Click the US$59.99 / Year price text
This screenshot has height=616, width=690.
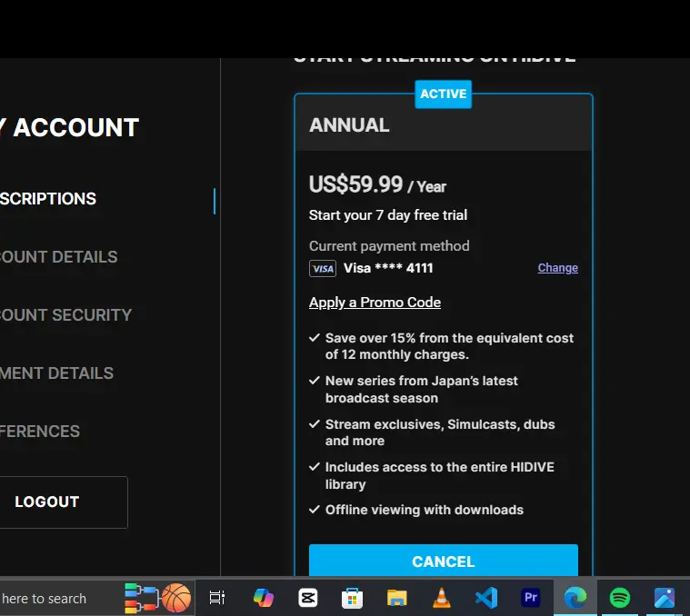pyautogui.click(x=377, y=184)
